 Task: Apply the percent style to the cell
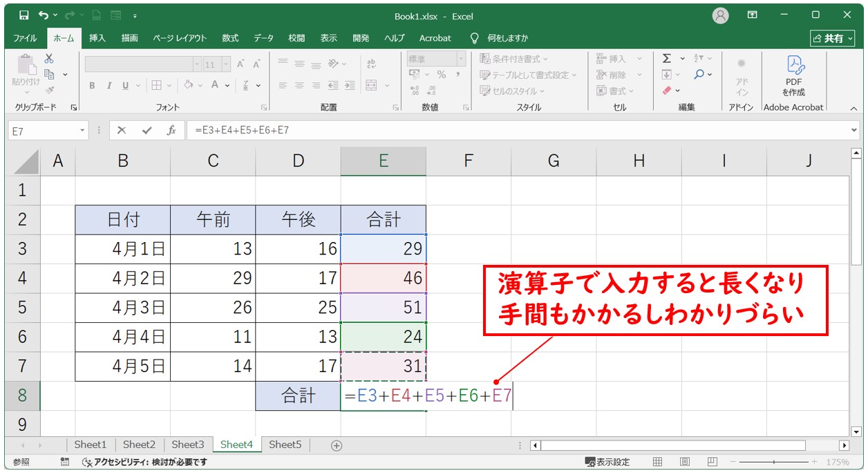click(x=442, y=74)
